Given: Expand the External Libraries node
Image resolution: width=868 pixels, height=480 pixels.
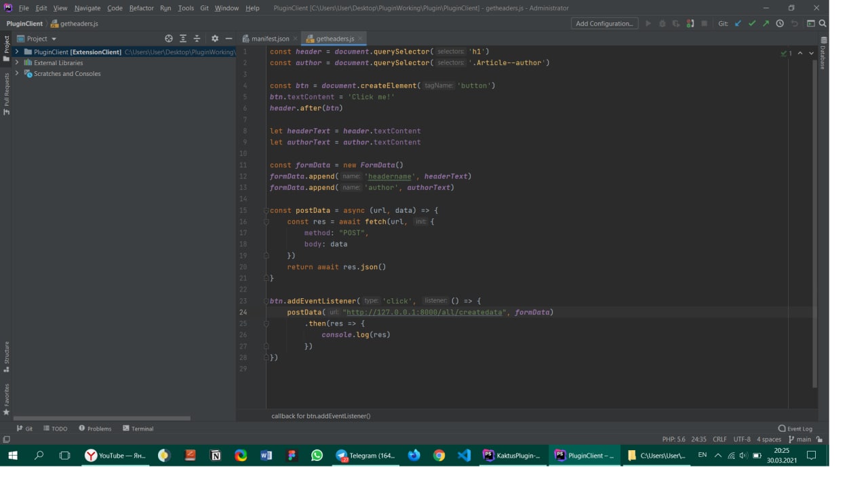Looking at the screenshot, I should [17, 62].
